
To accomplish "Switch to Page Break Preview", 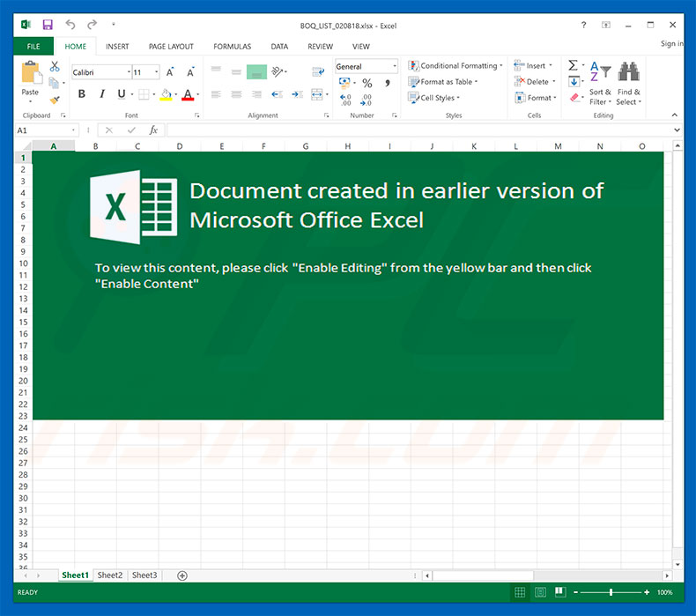I will (560, 592).
